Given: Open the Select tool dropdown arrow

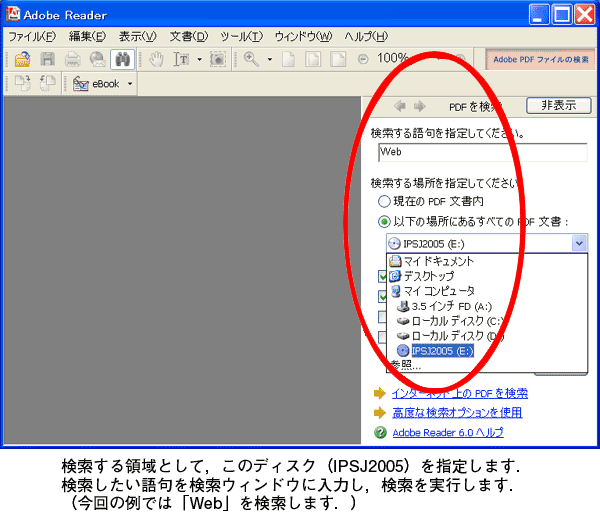Looking at the screenshot, I should 199,60.
